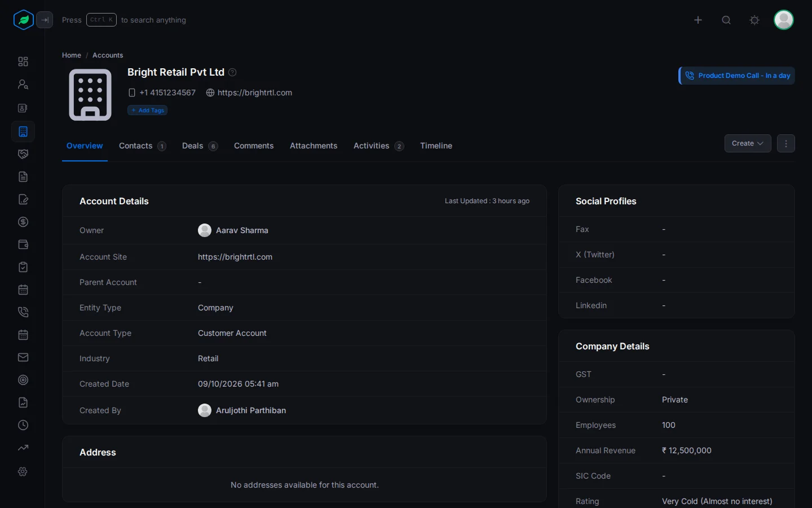Select the Overview tab

[x=85, y=146]
